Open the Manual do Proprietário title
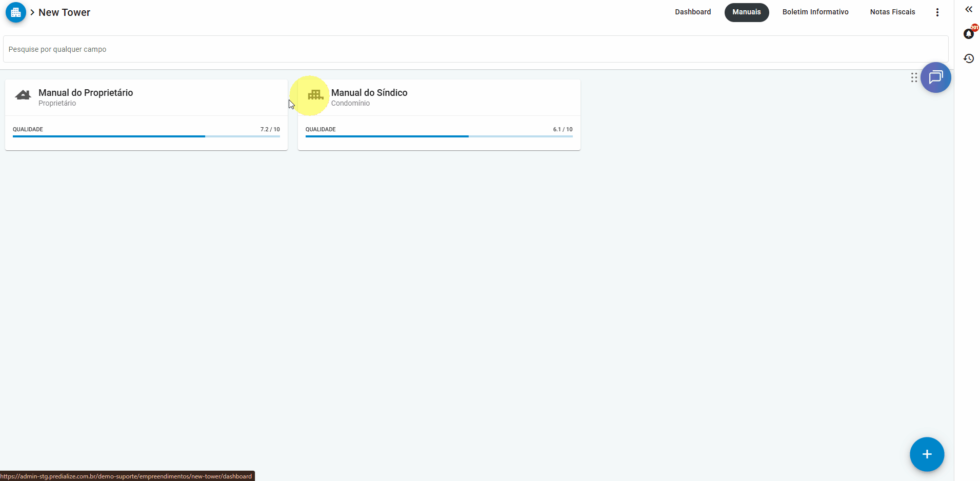 [x=86, y=93]
